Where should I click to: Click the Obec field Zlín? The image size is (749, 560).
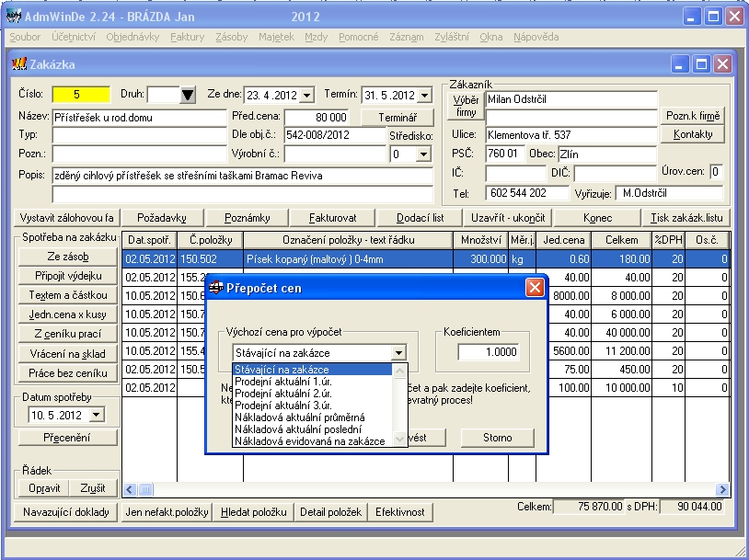pos(607,154)
